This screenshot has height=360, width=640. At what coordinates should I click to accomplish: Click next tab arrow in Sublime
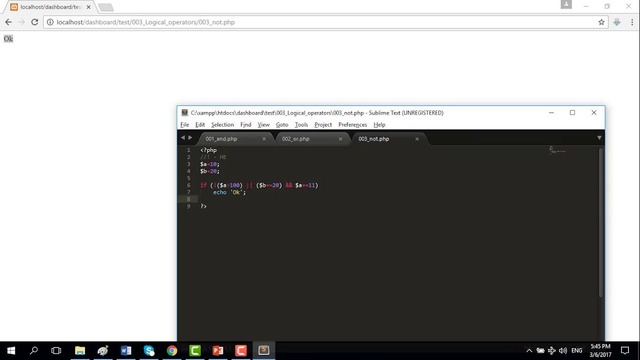tap(190, 138)
